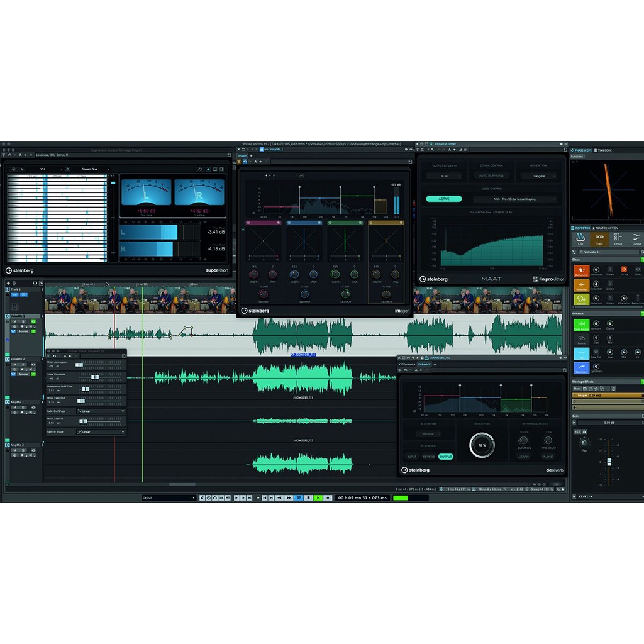Click the Voice Threshold slider in Ducker

coord(94,377)
